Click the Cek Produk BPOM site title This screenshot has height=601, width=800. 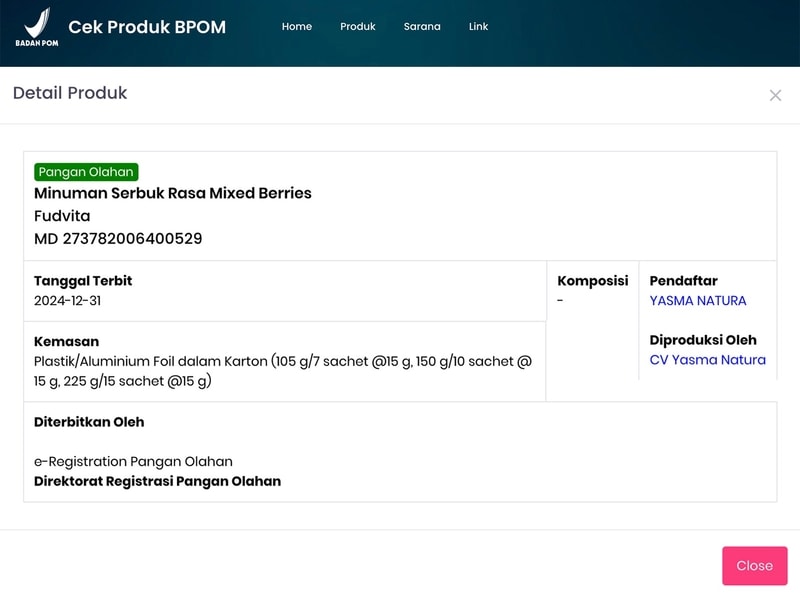point(147,27)
